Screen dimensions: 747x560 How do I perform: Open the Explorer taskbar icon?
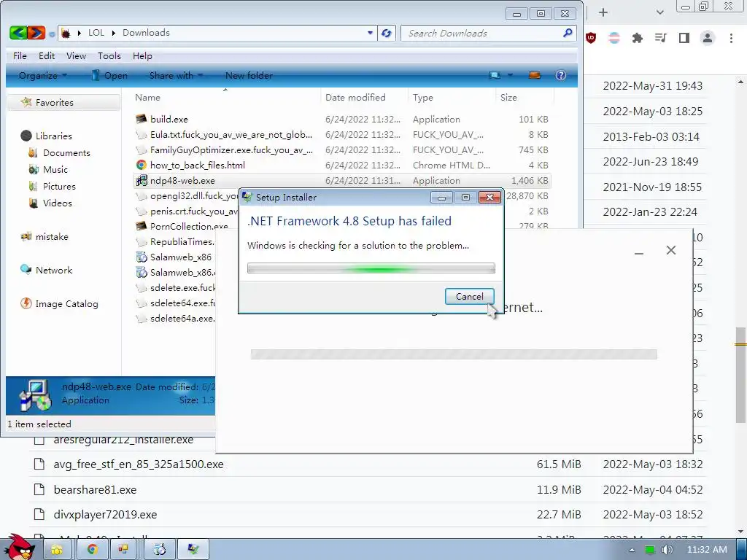tap(57, 550)
